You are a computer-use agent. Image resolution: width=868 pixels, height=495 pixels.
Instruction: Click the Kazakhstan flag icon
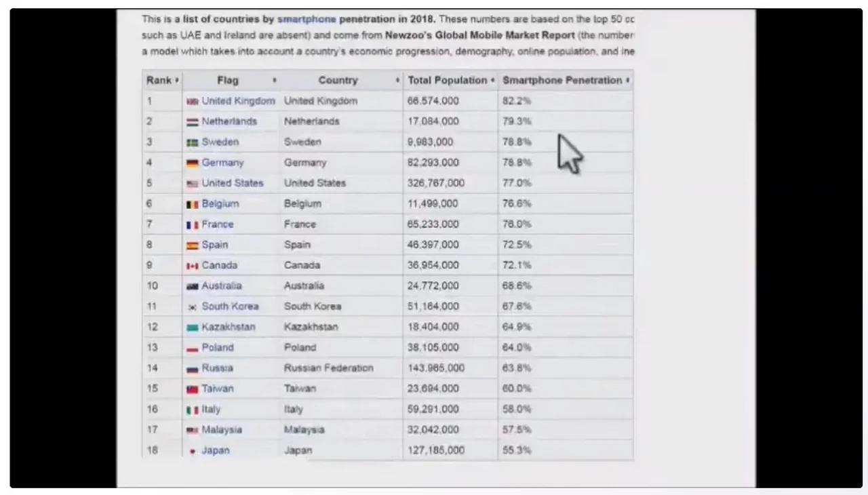coord(193,328)
